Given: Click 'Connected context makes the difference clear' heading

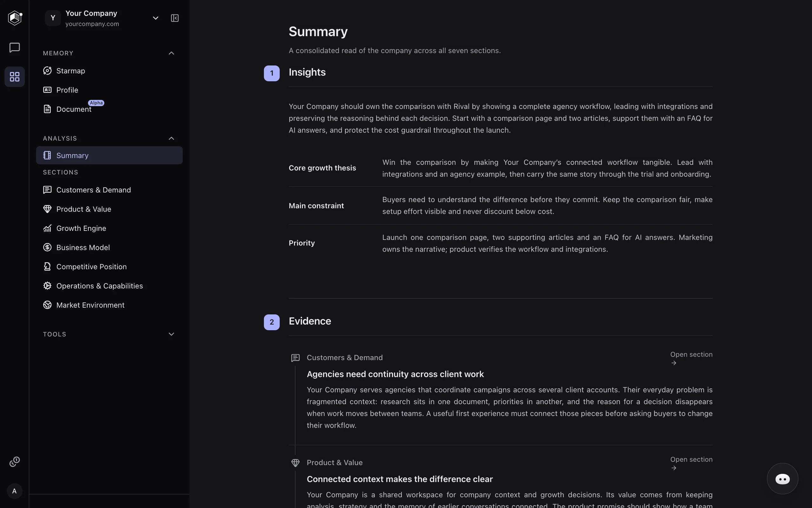Looking at the screenshot, I should pos(400,479).
